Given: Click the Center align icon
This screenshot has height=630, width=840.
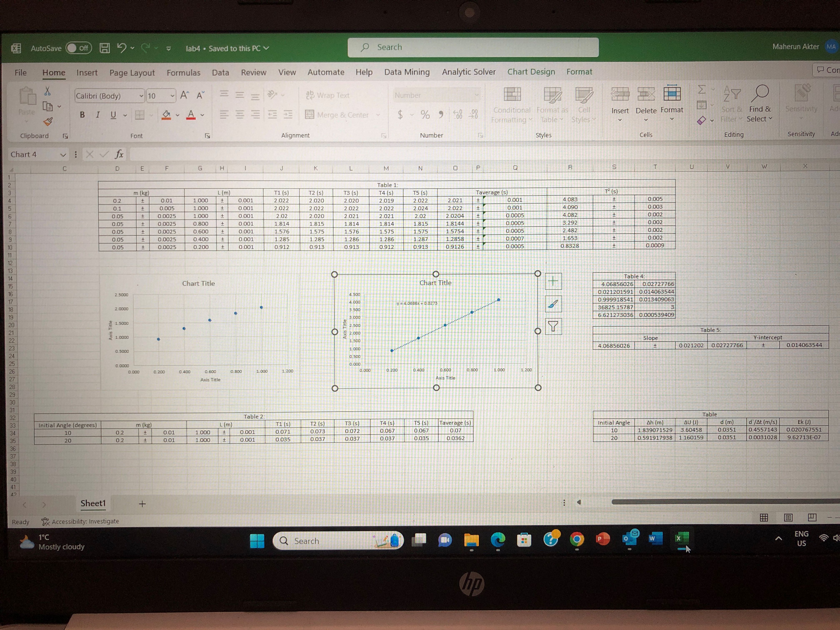Looking at the screenshot, I should (x=240, y=114).
